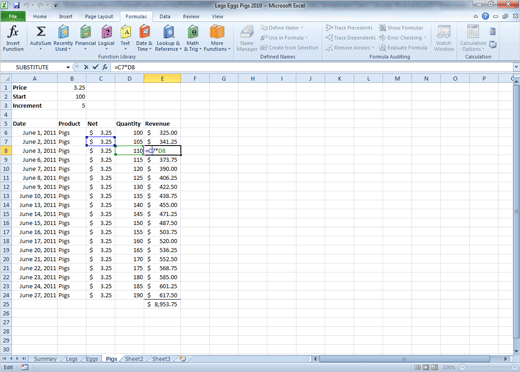Open Date & Time functions icon
This screenshot has height=372, width=520.
tap(144, 32)
